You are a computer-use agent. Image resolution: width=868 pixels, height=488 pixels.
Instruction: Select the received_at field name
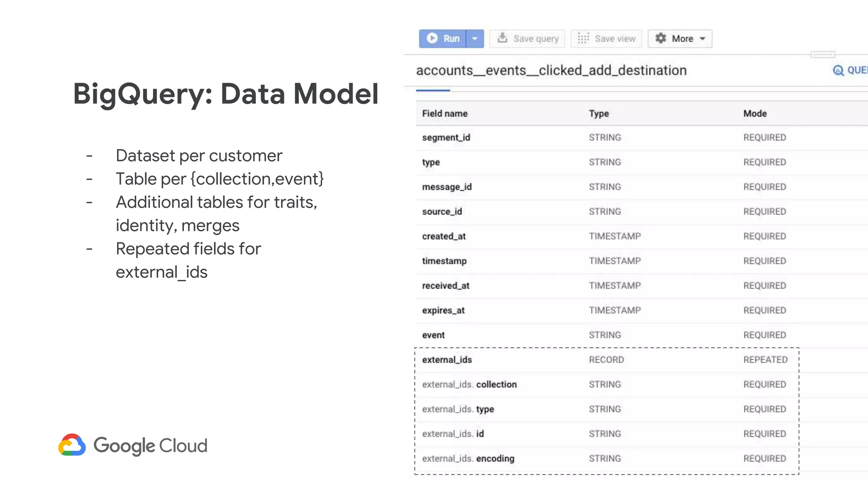pyautogui.click(x=445, y=286)
